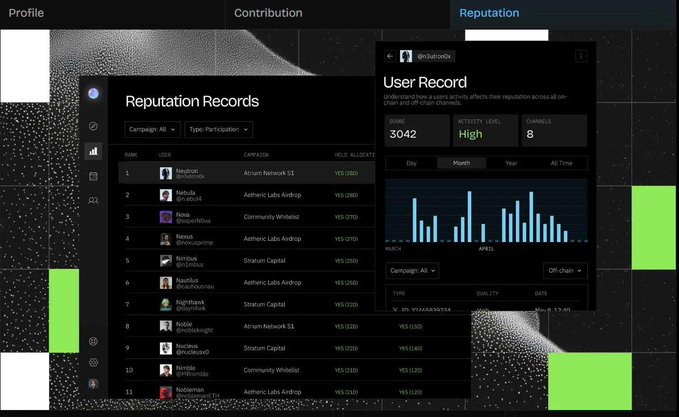Click 'YES (140)' in Nucleus row
679x417 pixels.
410,349
